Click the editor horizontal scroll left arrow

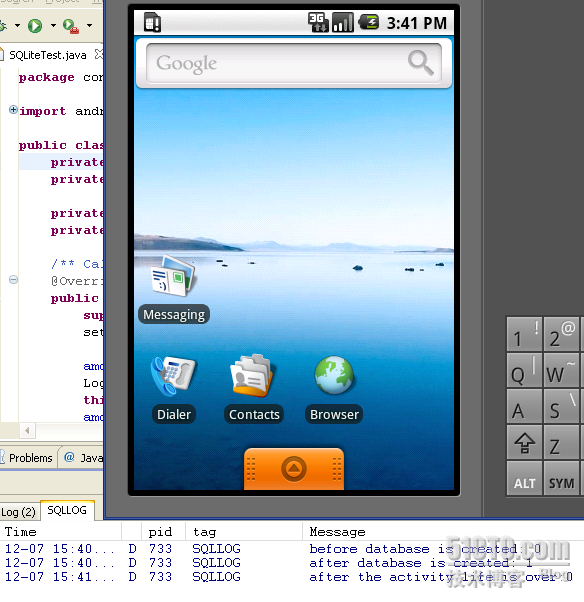(27, 430)
